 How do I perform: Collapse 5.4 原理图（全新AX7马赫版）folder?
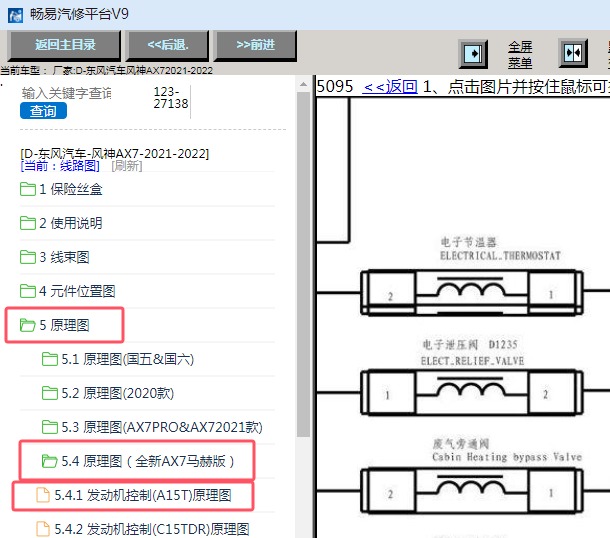click(x=147, y=461)
